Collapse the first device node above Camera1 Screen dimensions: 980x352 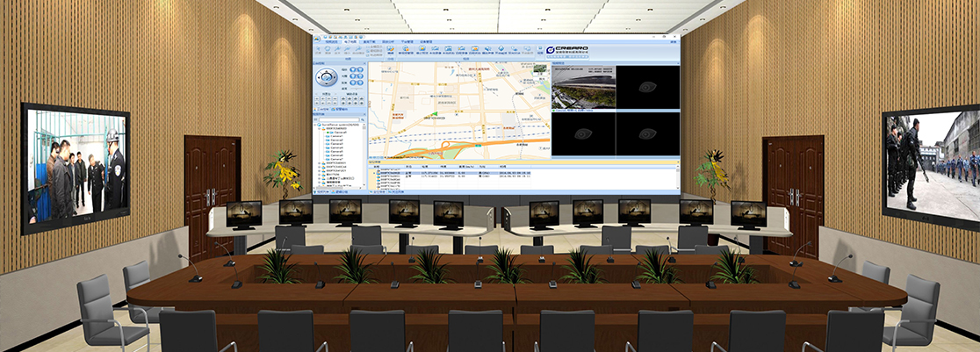(320, 128)
